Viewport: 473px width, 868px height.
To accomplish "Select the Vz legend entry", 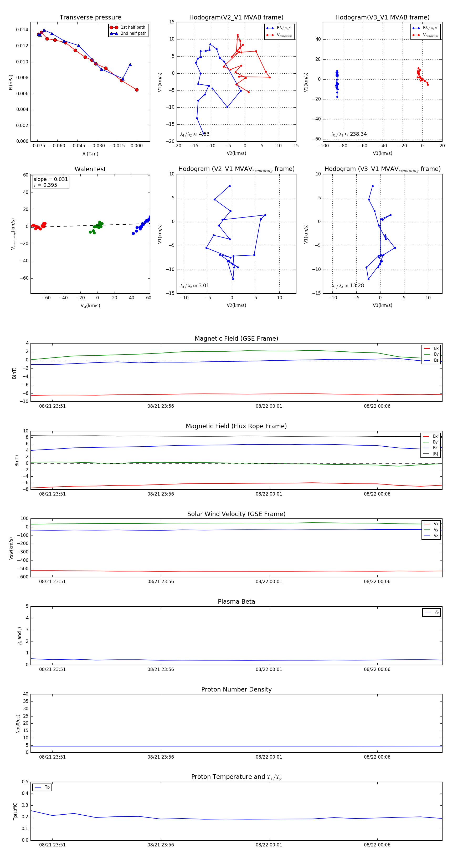I will coord(431,536).
